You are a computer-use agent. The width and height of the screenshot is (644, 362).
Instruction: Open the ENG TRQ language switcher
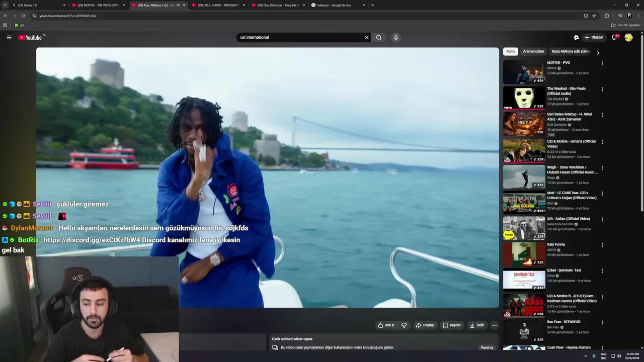coord(603,356)
